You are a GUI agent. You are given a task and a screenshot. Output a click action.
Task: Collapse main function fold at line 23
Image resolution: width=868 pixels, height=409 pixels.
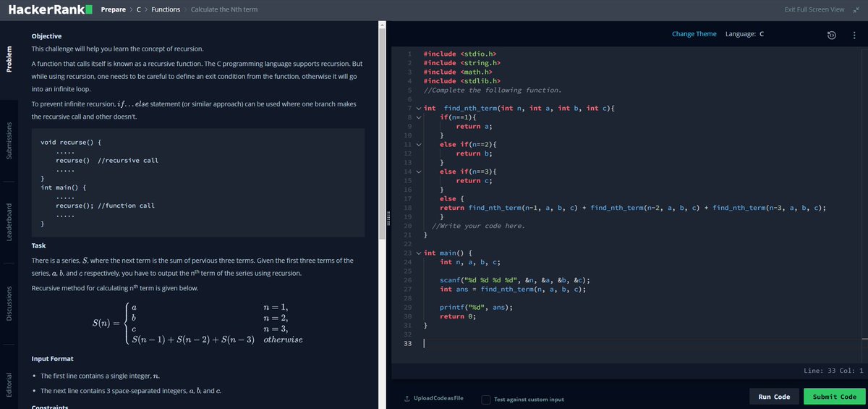[417, 253]
